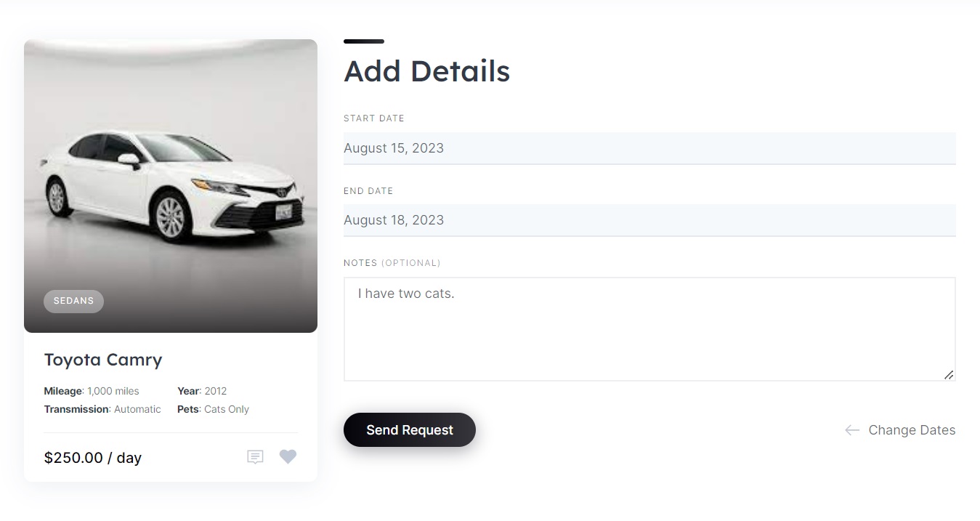Click the Year 2012 detail
The width and height of the screenshot is (980, 521).
[202, 391]
